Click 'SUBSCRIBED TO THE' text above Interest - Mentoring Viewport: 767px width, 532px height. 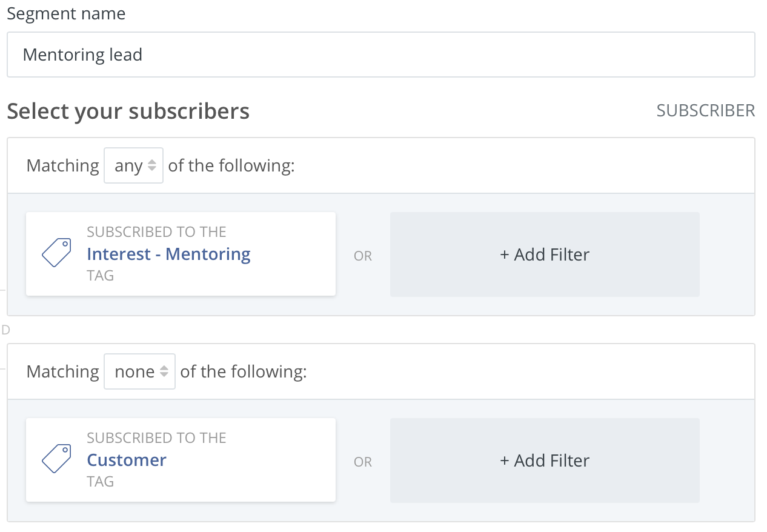156,232
